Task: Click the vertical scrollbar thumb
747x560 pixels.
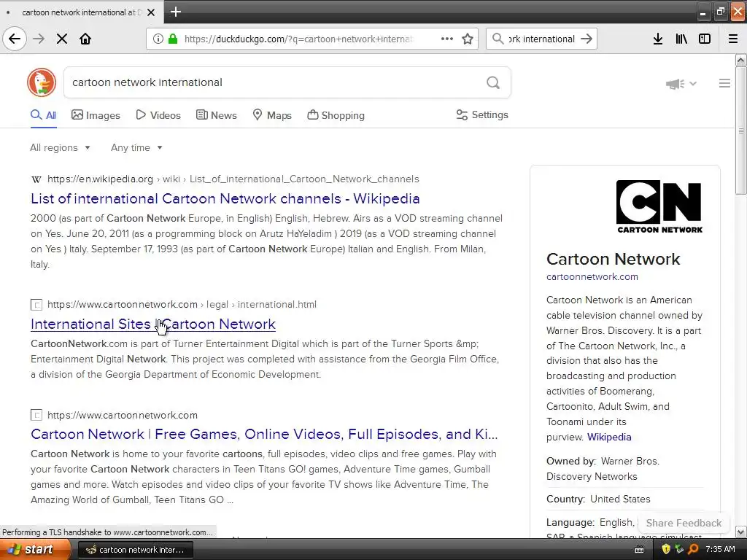Action: point(740,130)
